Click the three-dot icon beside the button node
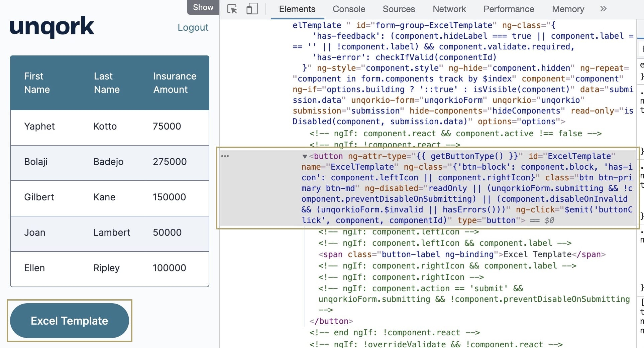Image resolution: width=644 pixels, height=348 pixels. pyautogui.click(x=225, y=156)
